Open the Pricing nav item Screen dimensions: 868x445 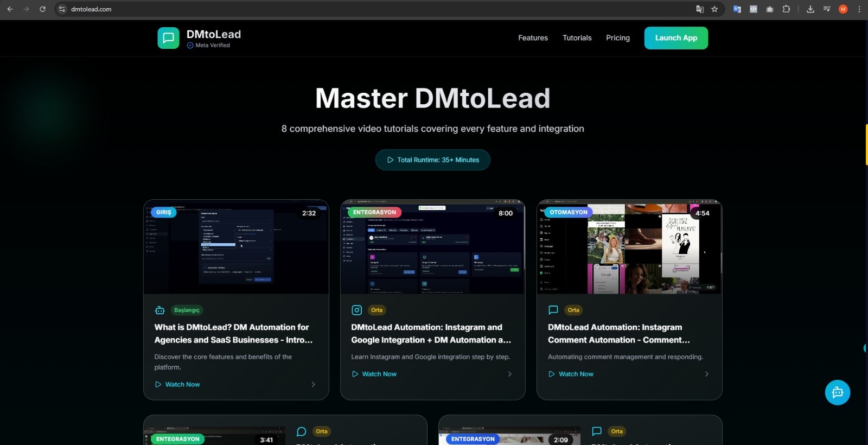[618, 38]
